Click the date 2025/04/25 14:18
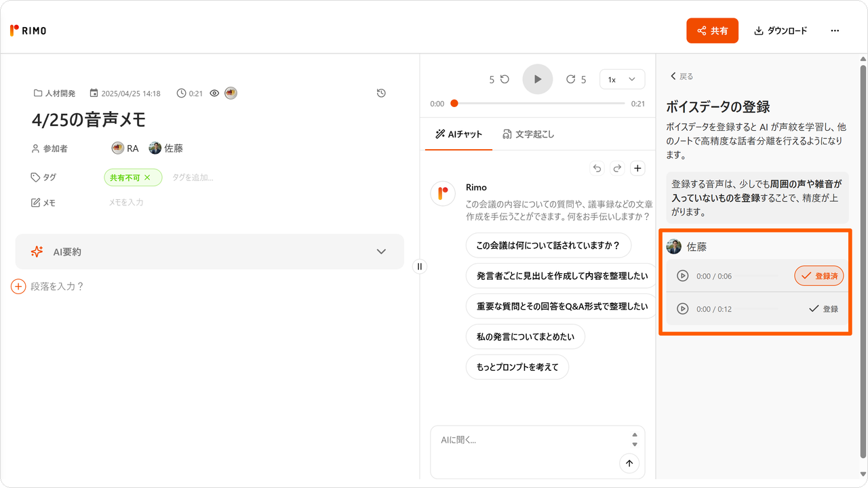 [125, 94]
